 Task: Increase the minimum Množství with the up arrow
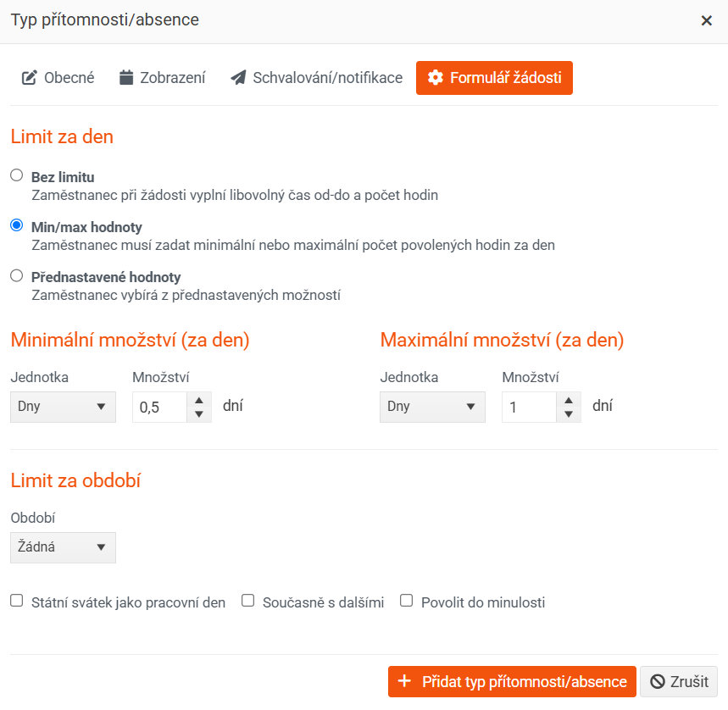tap(198, 400)
